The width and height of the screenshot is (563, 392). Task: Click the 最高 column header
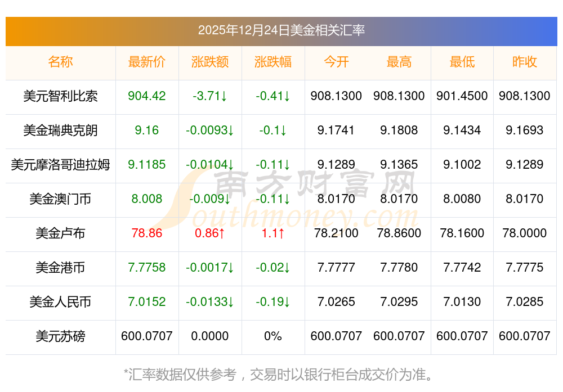tap(399, 62)
